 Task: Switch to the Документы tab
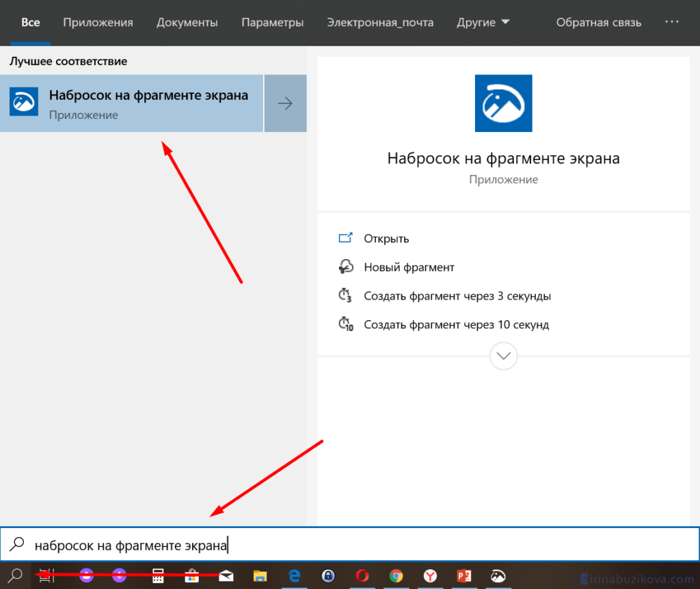(x=187, y=23)
